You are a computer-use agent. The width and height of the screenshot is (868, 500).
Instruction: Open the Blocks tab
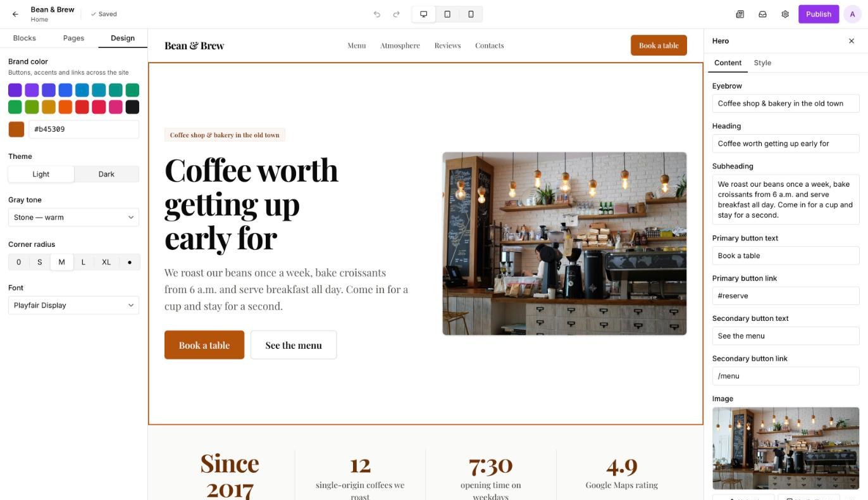[x=25, y=38]
